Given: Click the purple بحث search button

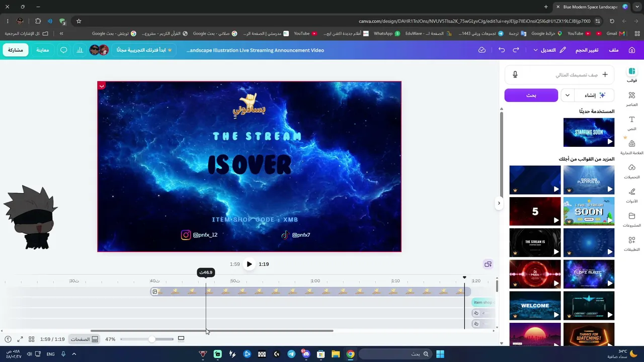Looking at the screenshot, I should (531, 95).
